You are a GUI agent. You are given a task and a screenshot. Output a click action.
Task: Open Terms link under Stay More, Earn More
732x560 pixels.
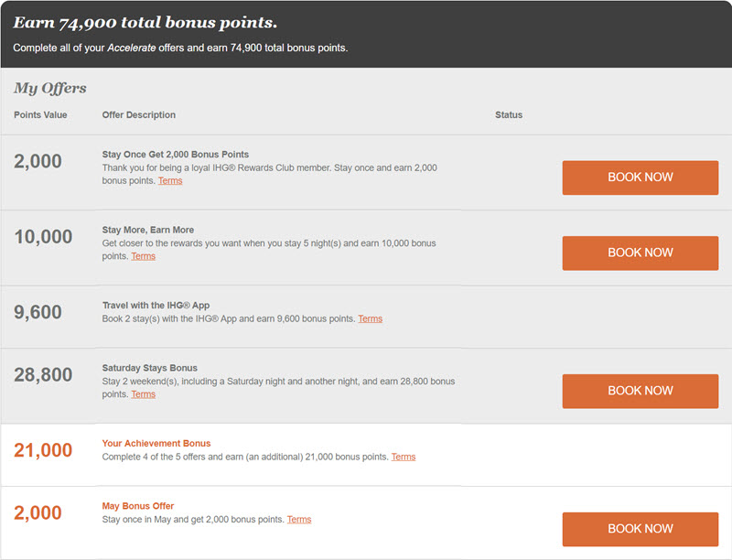click(143, 256)
